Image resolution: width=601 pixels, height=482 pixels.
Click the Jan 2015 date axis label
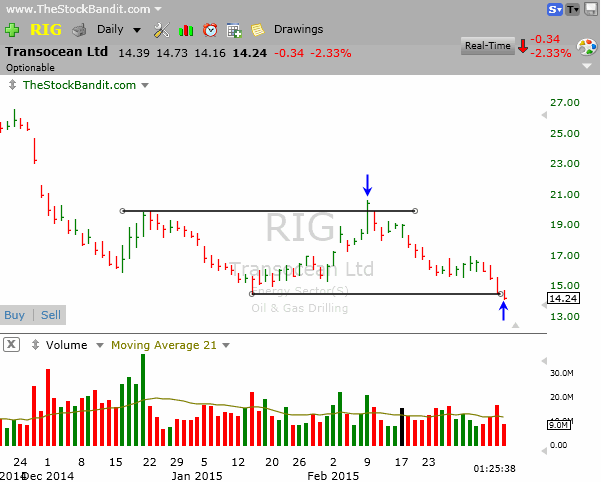197,476
